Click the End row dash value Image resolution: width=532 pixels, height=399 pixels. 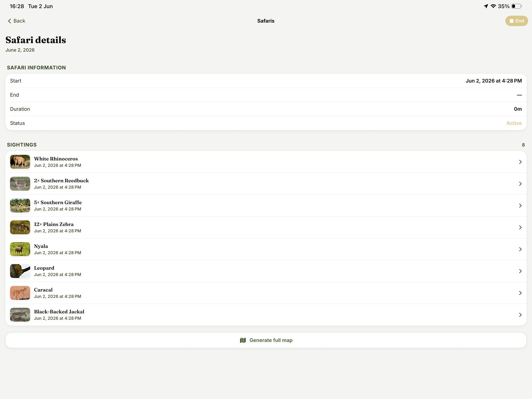519,95
